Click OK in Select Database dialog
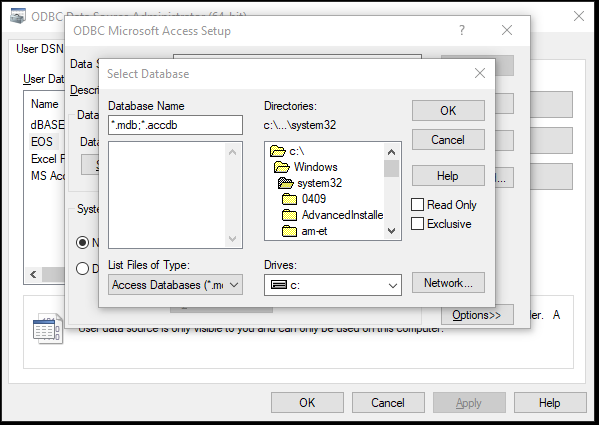The height and width of the screenshot is (425, 599). point(448,111)
